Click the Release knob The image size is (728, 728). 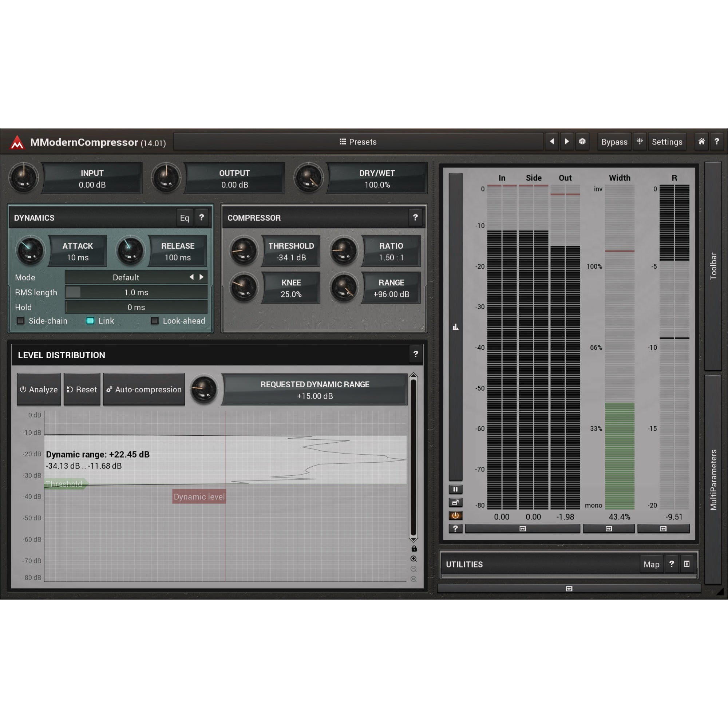[x=130, y=250]
